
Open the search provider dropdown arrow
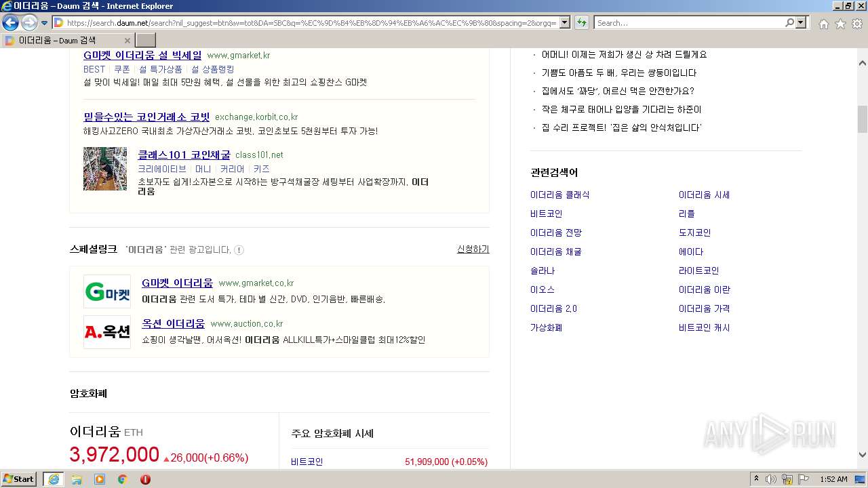click(x=802, y=23)
